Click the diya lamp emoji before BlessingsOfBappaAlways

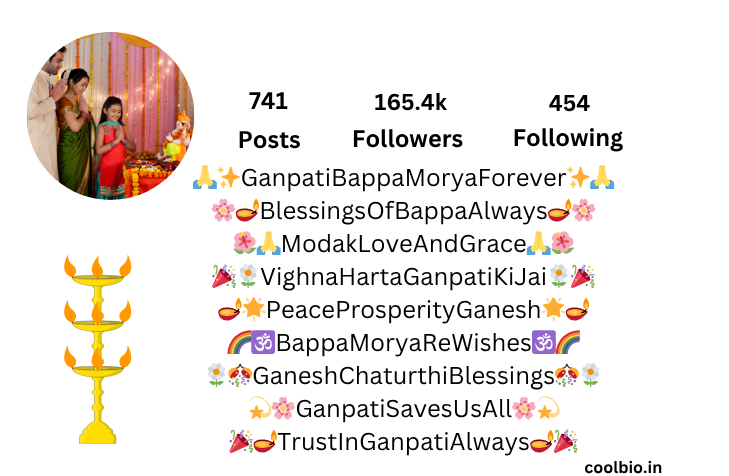point(247,211)
